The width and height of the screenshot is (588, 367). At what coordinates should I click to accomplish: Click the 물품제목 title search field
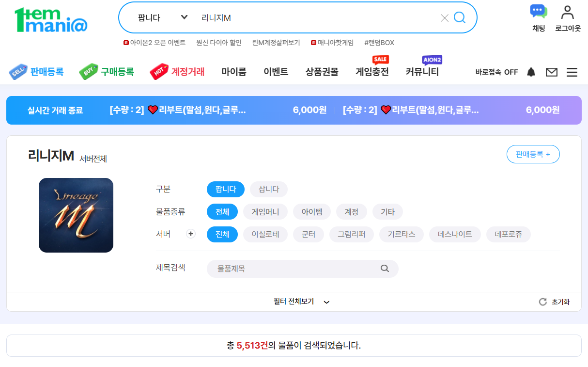pos(303,269)
